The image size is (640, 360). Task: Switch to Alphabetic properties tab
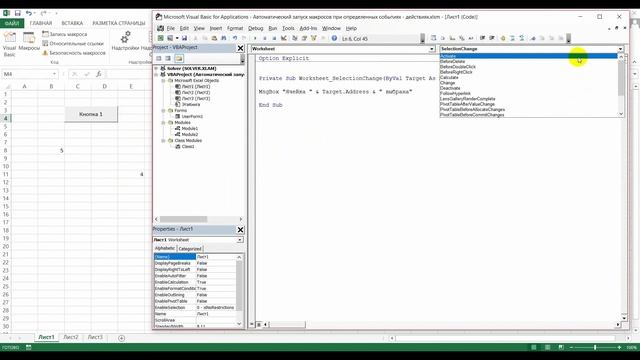click(x=165, y=248)
